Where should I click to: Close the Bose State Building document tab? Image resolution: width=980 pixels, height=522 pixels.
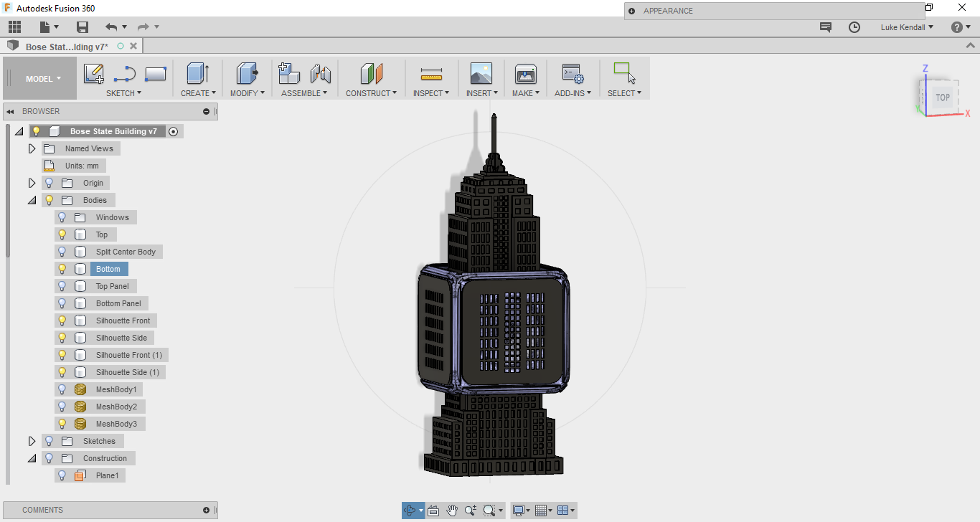[x=133, y=46]
